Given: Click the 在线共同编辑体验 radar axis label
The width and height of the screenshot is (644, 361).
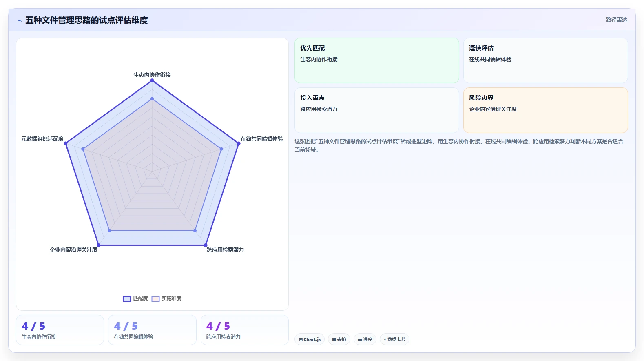Looking at the screenshot, I should pos(261,139).
